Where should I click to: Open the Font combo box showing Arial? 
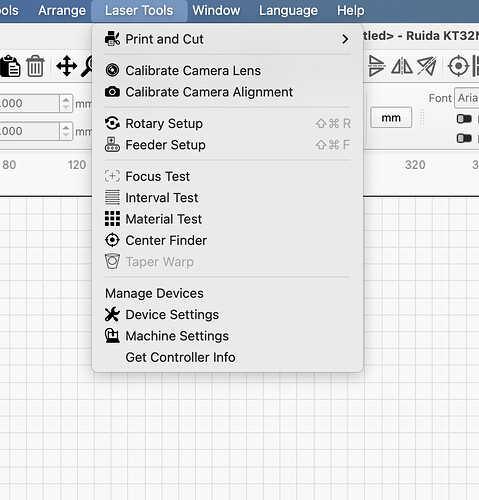point(467,98)
